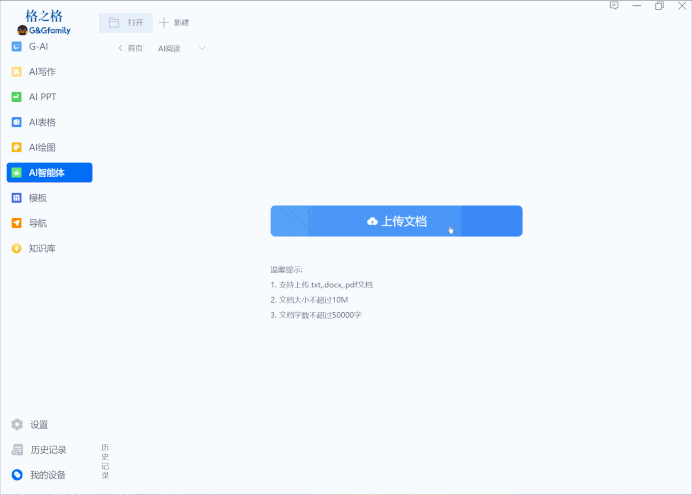Click the vertical 历史记录 side label
Viewport: 692px width, 495px height.
pyautogui.click(x=105, y=461)
